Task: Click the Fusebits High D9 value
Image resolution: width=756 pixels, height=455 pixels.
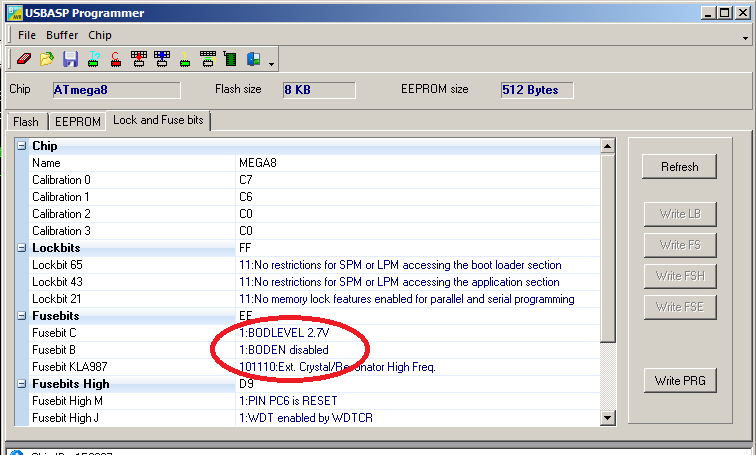Action: pyautogui.click(x=246, y=384)
